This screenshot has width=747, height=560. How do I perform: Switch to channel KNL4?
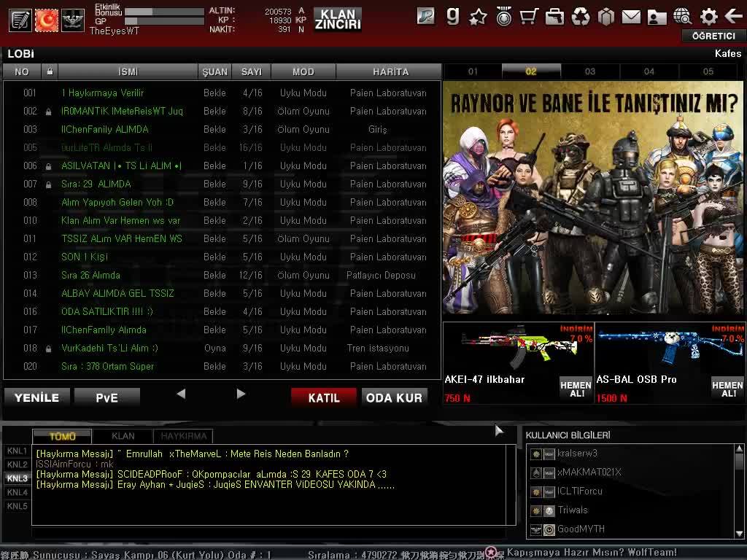coord(18,492)
